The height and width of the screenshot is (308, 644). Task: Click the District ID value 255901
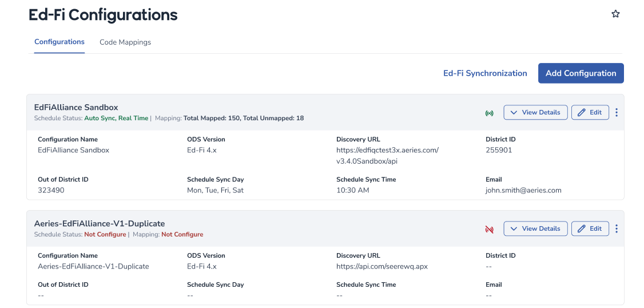click(x=499, y=150)
